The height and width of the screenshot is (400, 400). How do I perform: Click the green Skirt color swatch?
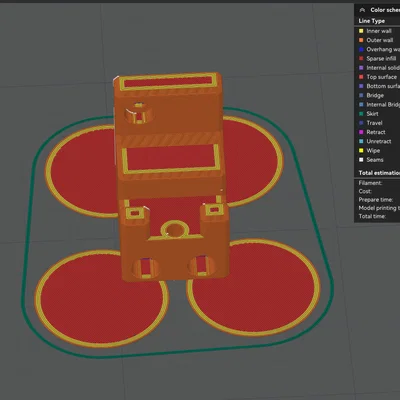pyautogui.click(x=361, y=114)
